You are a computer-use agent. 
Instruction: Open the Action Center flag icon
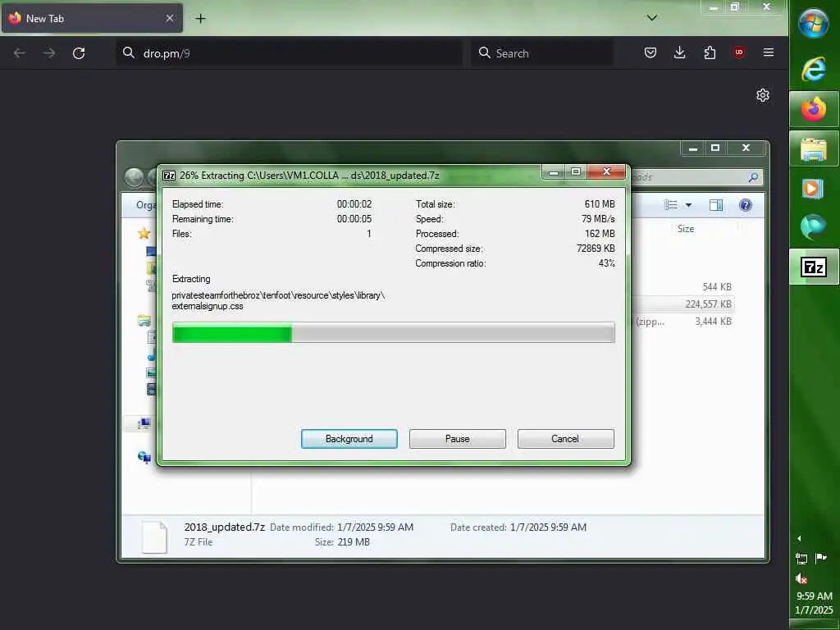click(820, 558)
